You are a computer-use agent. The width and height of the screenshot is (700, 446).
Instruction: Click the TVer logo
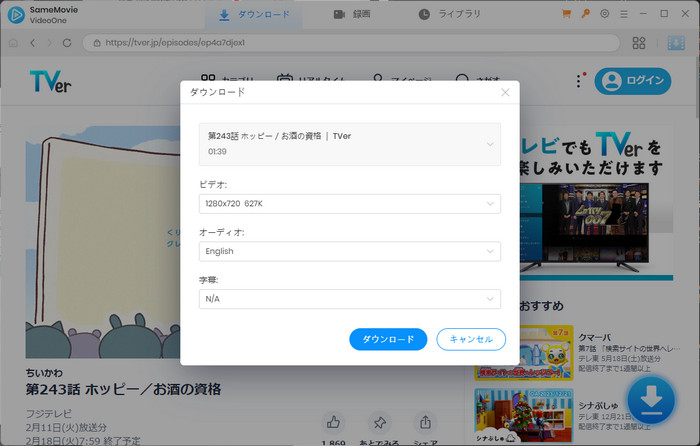pos(50,81)
